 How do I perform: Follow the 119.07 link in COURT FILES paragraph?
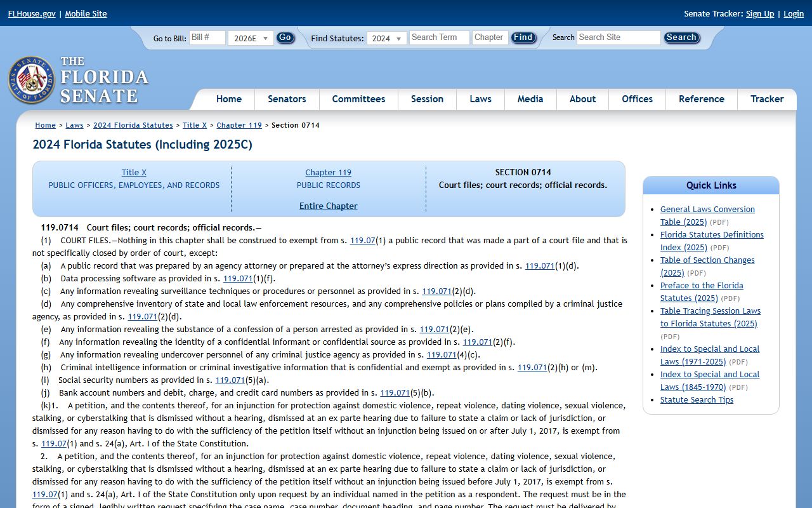pyautogui.click(x=363, y=241)
